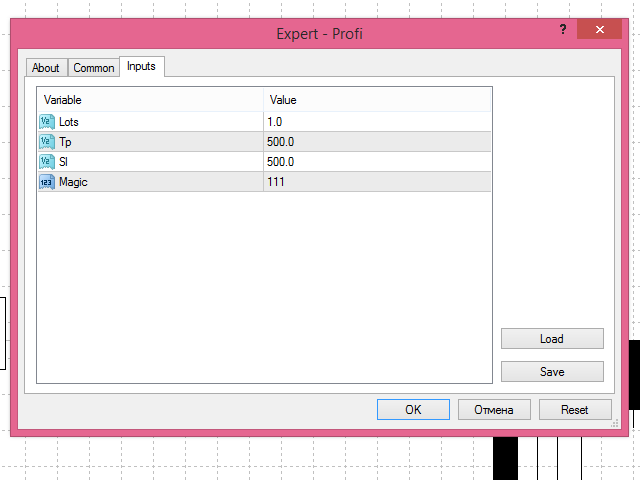Select the Tp variable name
640x480 pixels.
pyautogui.click(x=65, y=142)
